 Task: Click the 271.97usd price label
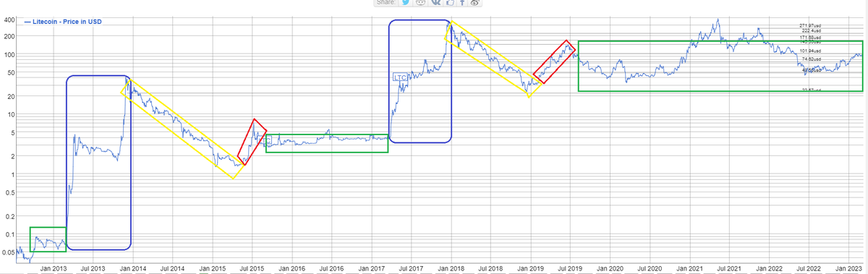(x=810, y=25)
